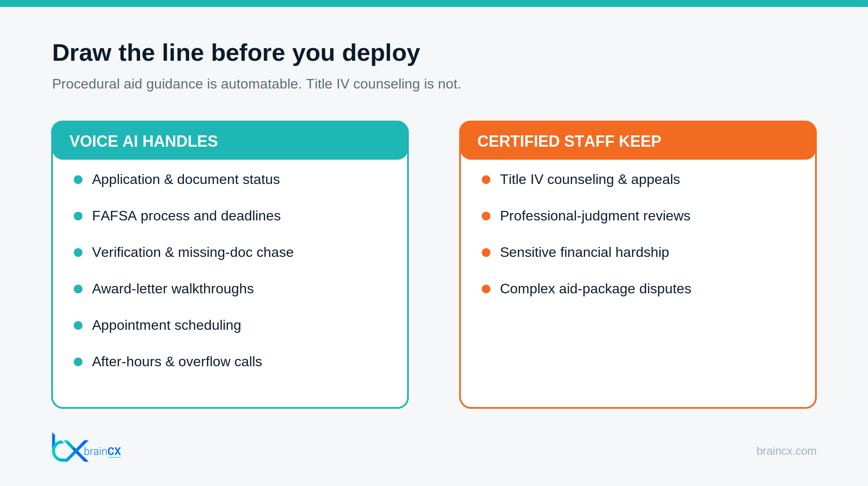Click the teal bullet beside FAFSA process
The height and width of the screenshot is (486, 868).
pos(78,216)
